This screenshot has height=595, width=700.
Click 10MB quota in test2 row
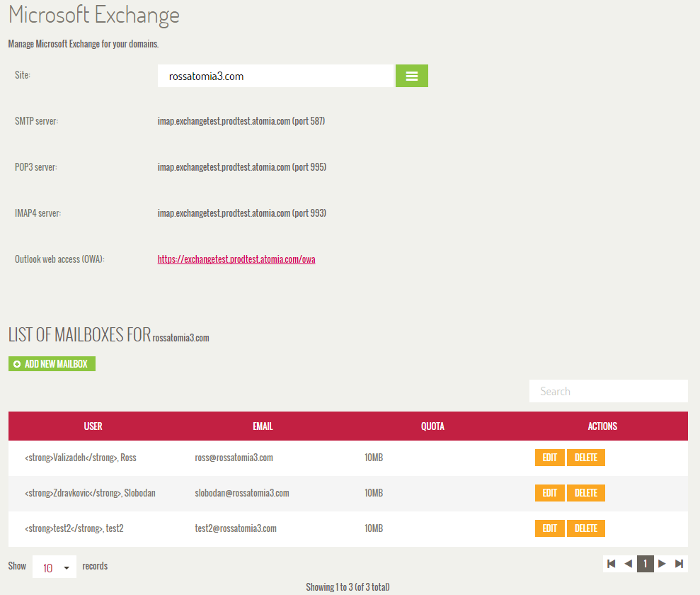click(374, 528)
